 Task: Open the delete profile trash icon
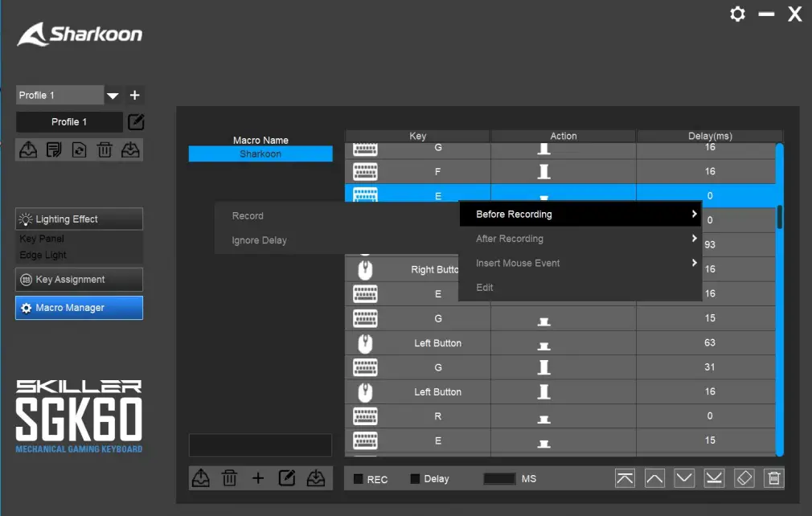105,149
